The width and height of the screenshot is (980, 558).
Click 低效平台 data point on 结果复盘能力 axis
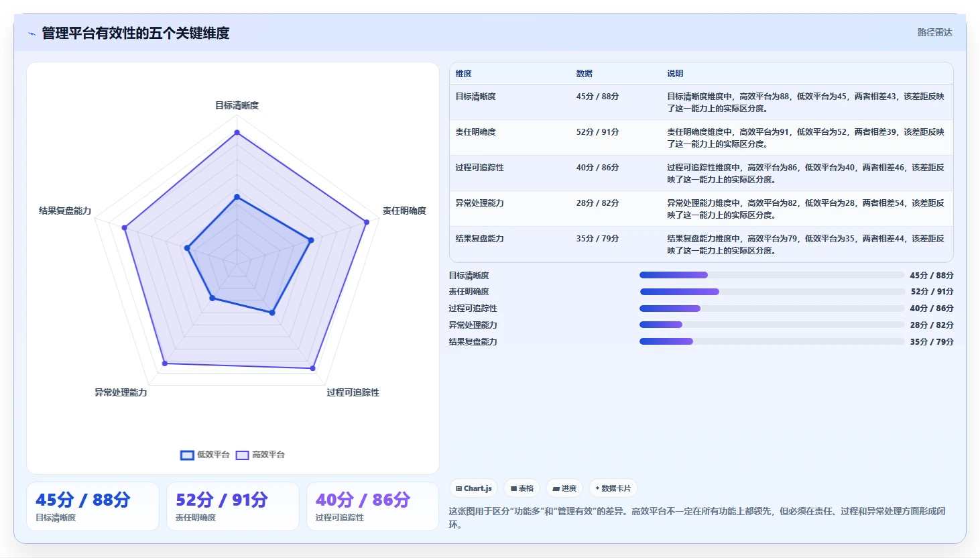point(187,248)
